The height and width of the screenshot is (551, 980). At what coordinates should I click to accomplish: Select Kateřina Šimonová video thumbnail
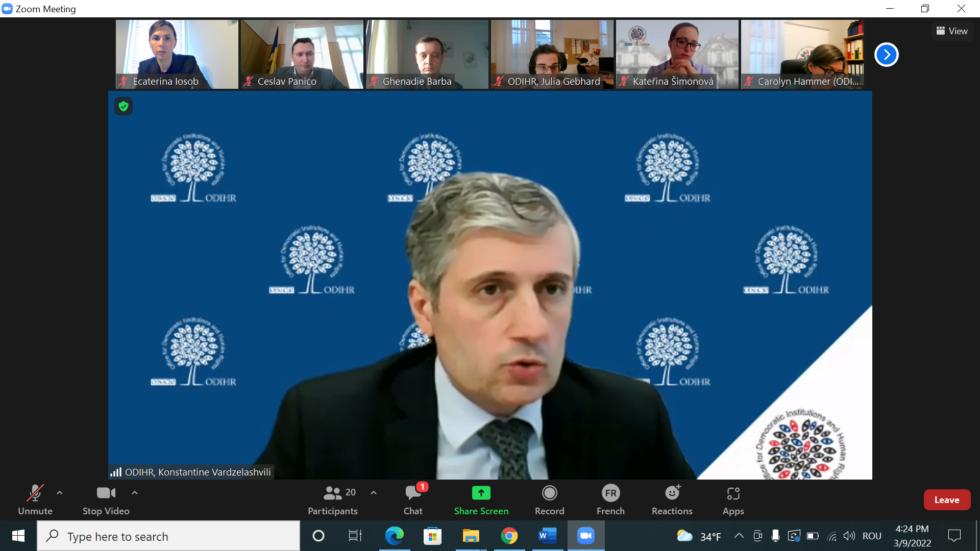677,54
